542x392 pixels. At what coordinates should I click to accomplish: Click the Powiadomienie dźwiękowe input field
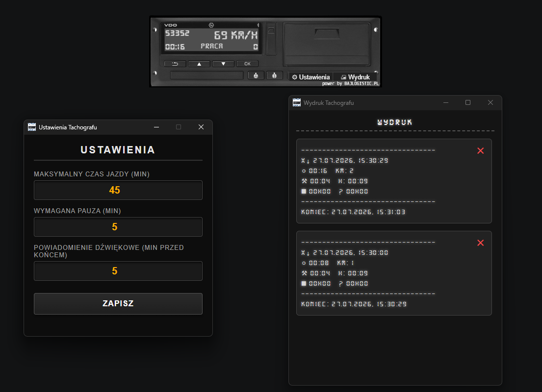(x=118, y=271)
